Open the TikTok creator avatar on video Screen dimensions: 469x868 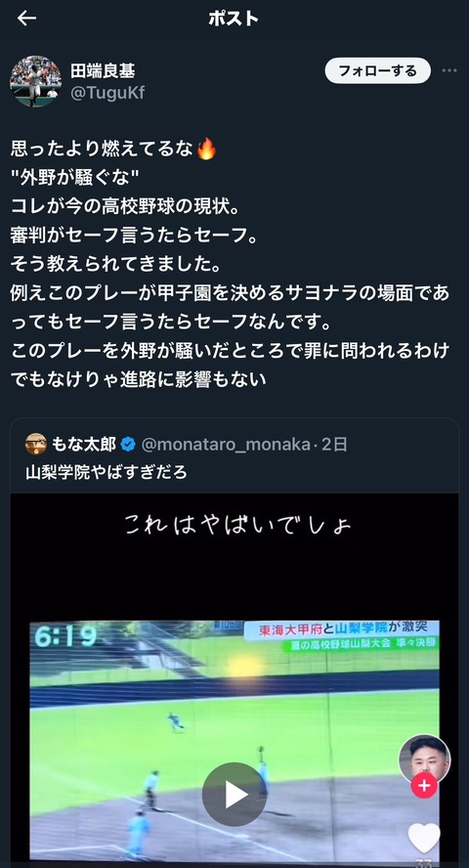[x=424, y=759]
